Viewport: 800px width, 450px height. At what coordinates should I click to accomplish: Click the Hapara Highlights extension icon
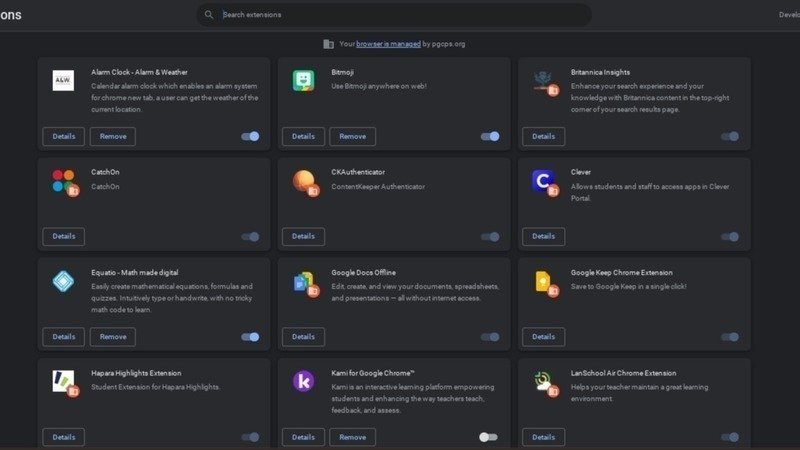63,381
